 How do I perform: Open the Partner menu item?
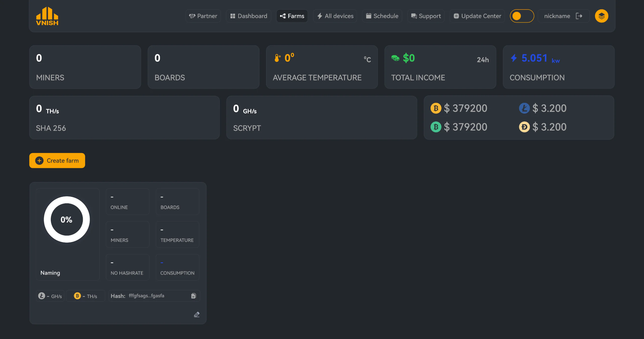coord(203,16)
